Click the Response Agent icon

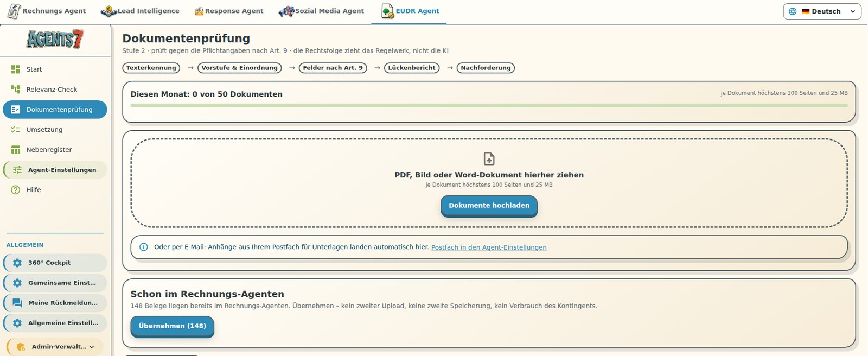pyautogui.click(x=199, y=11)
